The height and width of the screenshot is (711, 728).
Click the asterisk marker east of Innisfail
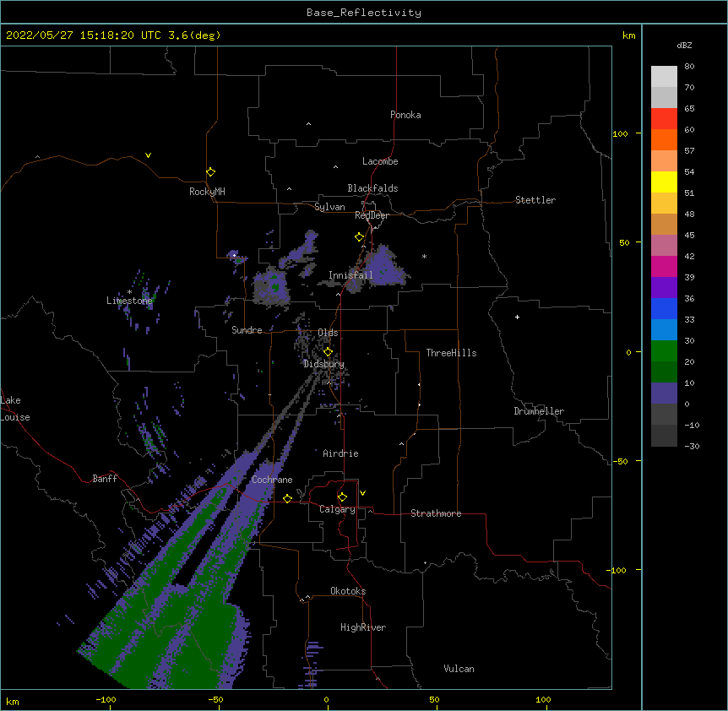[x=424, y=257]
